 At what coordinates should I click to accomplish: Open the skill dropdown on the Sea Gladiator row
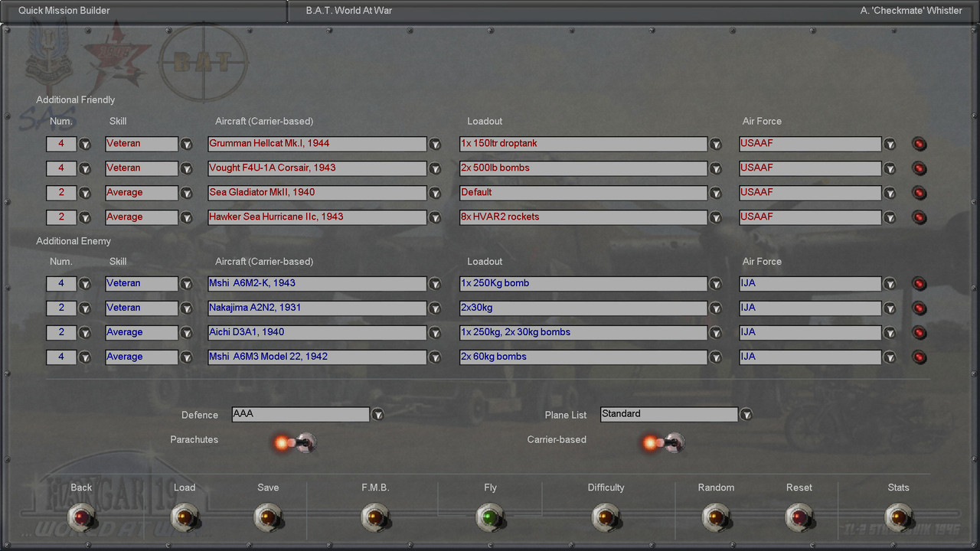(186, 193)
